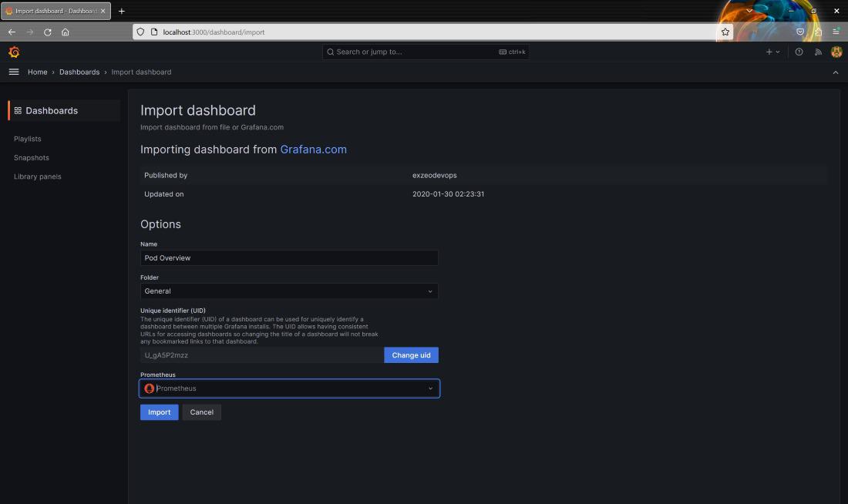
Task: Open the Firefox application menu
Action: pyautogui.click(x=836, y=32)
